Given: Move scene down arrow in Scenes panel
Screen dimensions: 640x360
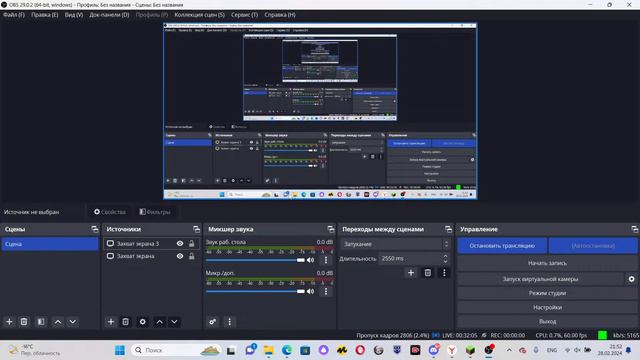Looking at the screenshot, I should (x=73, y=322).
